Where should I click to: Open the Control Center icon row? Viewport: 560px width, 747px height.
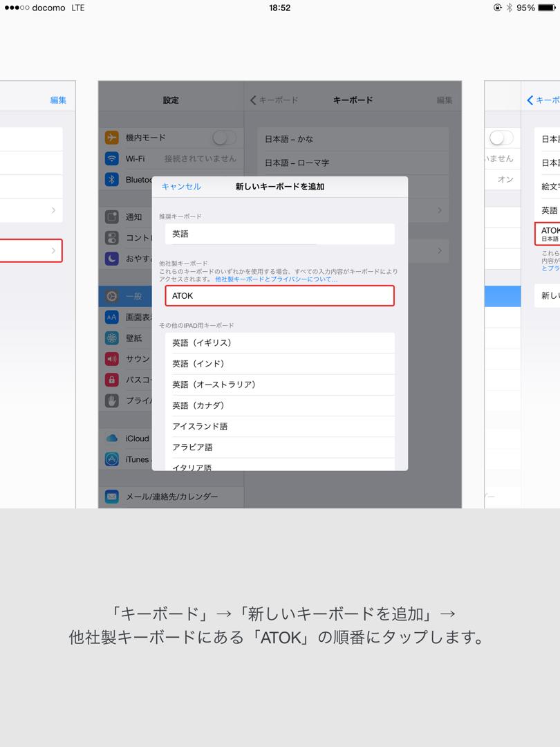pos(111,238)
